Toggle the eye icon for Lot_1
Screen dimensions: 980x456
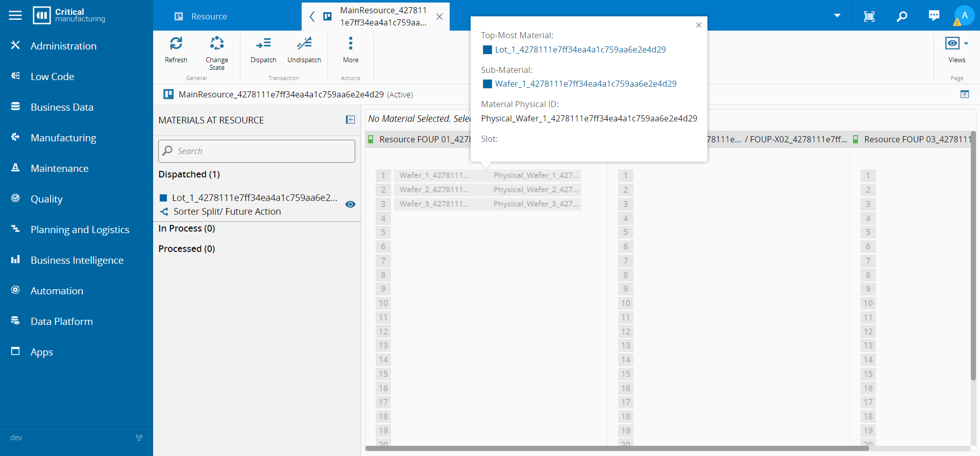tap(350, 205)
